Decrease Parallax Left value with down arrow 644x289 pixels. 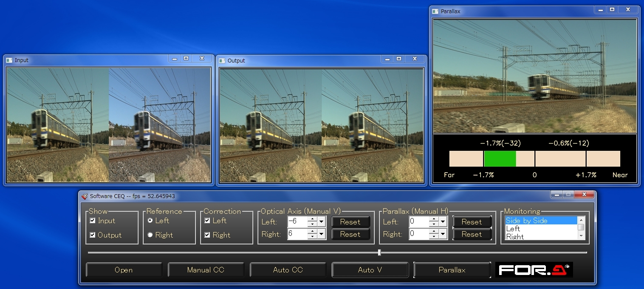(434, 224)
